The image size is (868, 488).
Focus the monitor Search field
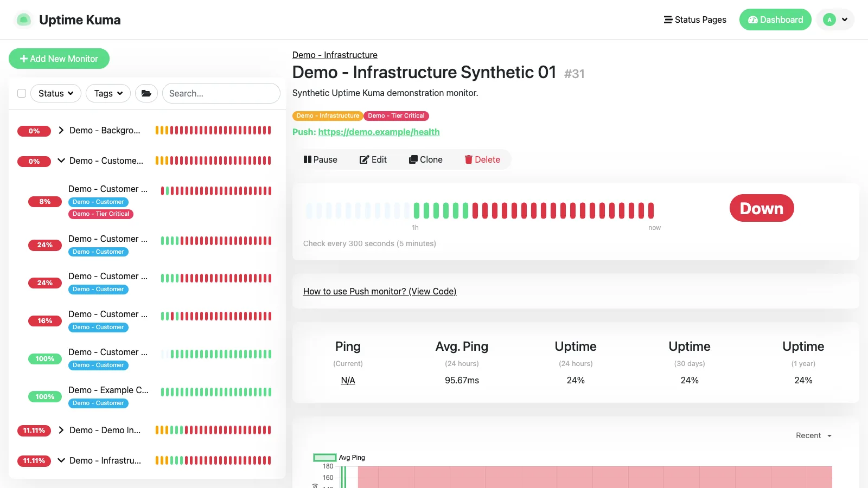pyautogui.click(x=221, y=93)
